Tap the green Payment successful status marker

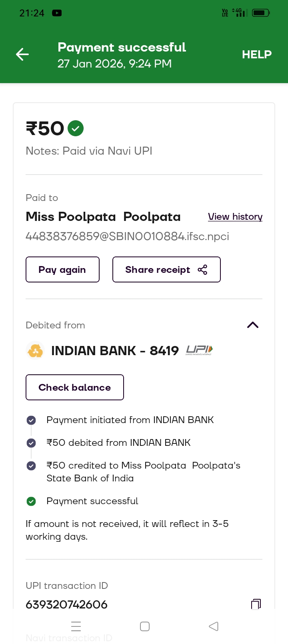tap(31, 501)
